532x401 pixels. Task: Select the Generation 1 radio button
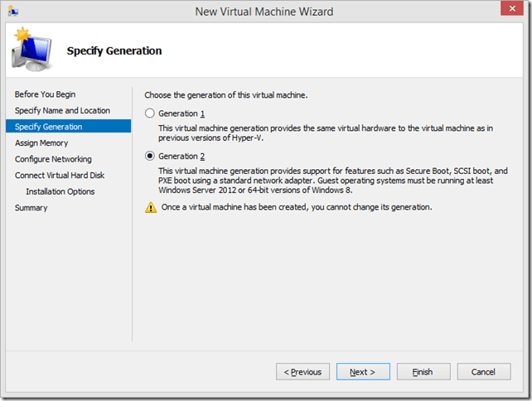tap(150, 113)
